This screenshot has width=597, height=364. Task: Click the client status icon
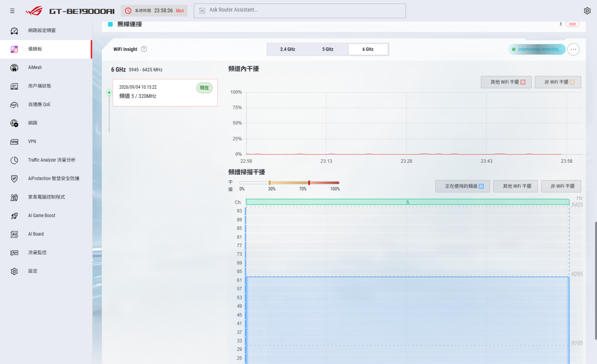[x=14, y=86]
